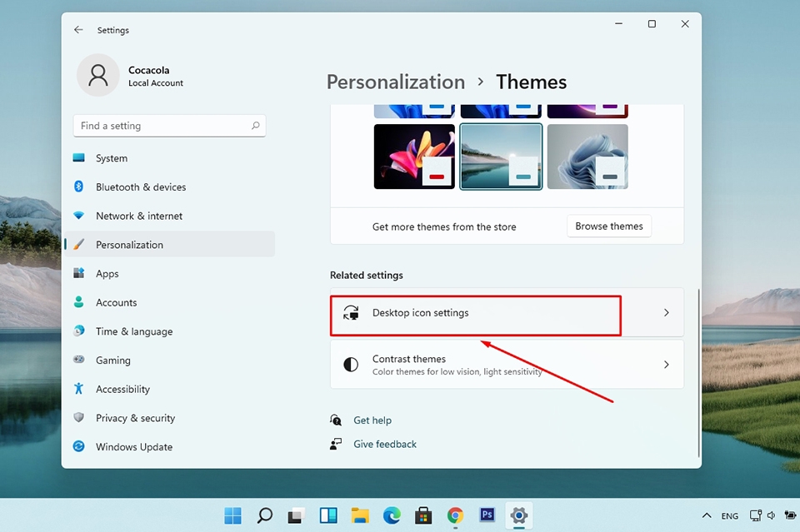
Task: Launch Photoshop from the taskbar
Action: coord(487,515)
